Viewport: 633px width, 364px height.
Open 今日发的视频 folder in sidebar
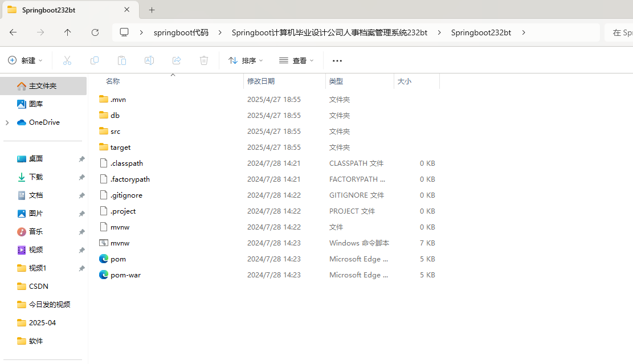(x=49, y=304)
